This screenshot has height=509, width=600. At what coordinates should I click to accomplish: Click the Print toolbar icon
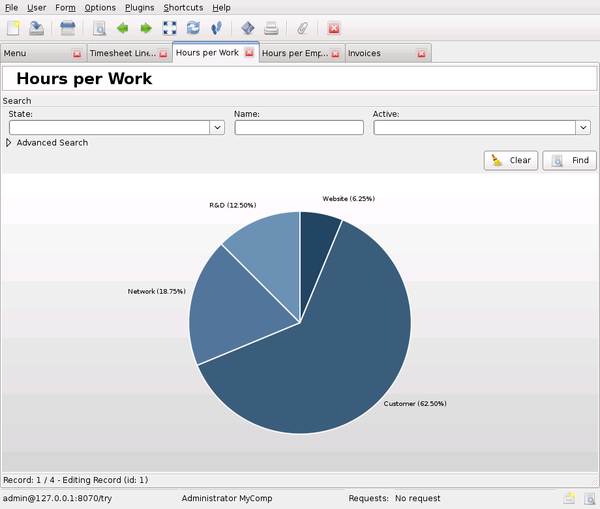271,28
